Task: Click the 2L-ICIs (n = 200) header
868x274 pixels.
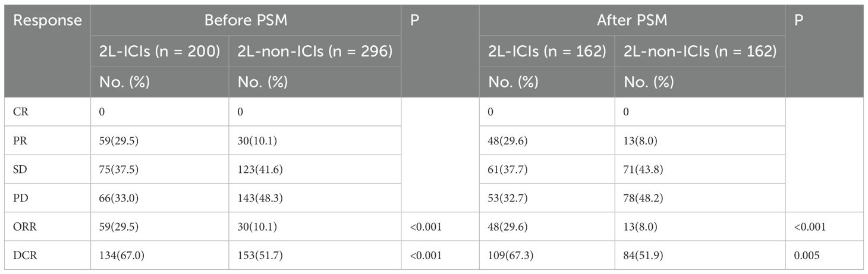Action: [159, 52]
